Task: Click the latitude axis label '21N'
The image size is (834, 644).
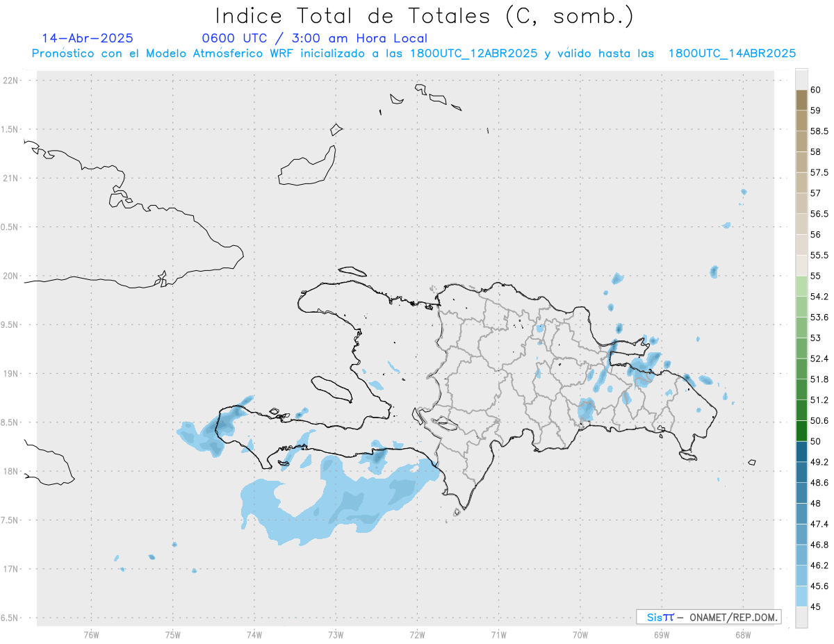Action: click(x=12, y=178)
